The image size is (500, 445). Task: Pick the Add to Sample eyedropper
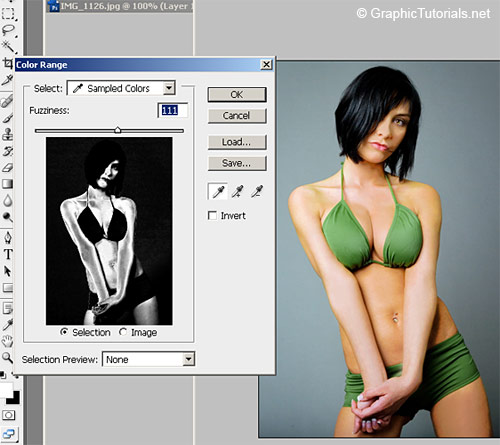[x=238, y=192]
